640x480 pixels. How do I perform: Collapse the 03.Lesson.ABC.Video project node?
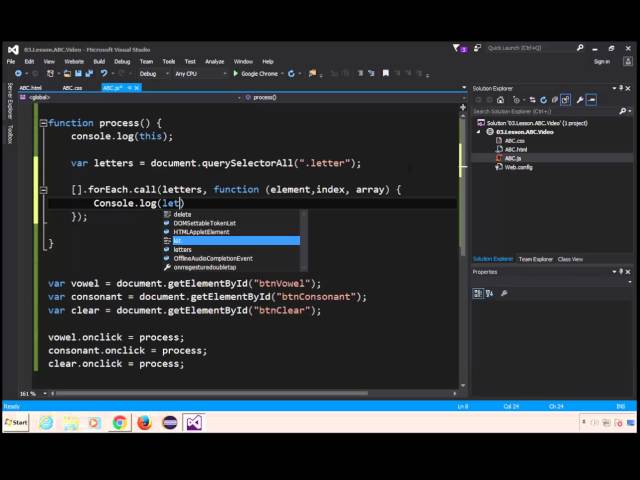[479, 132]
